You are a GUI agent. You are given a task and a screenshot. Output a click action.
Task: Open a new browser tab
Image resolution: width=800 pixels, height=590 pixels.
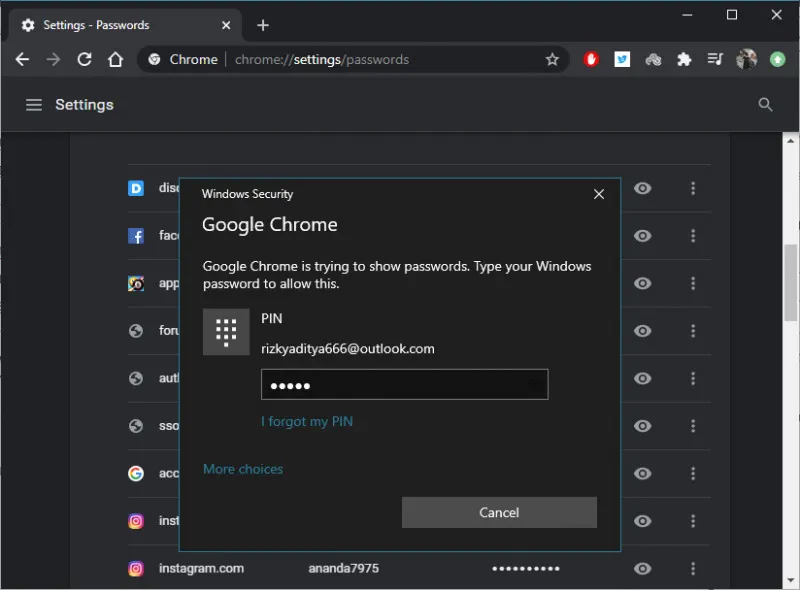pos(263,25)
